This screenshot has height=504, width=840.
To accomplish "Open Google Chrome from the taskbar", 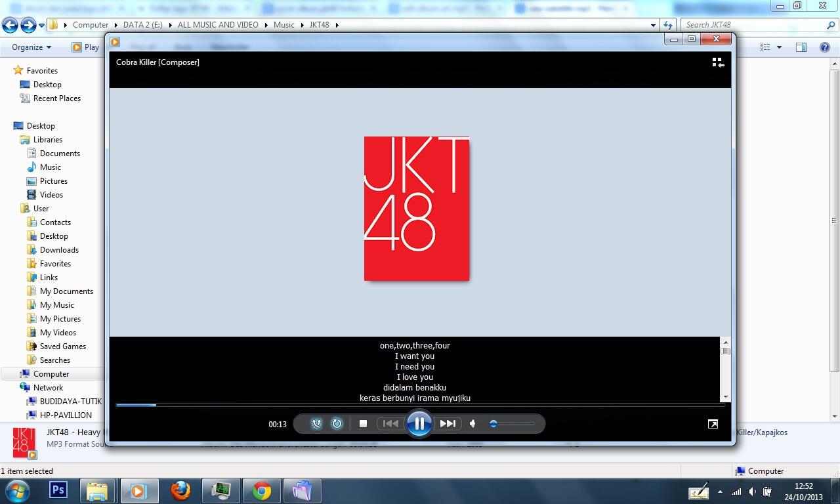I will click(x=262, y=490).
